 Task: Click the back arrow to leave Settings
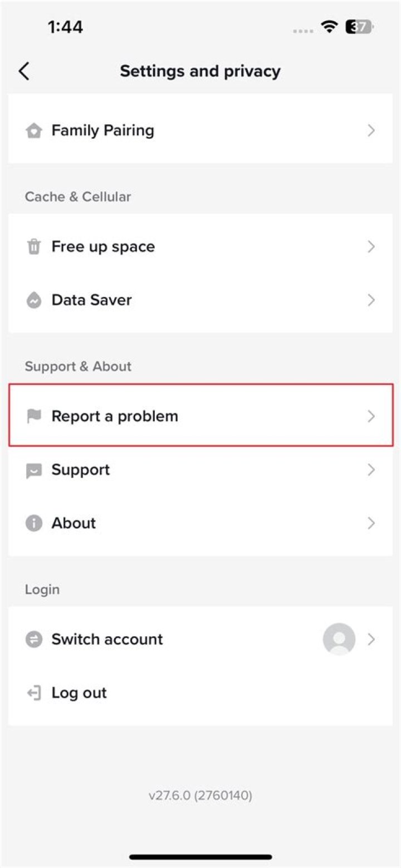(25, 71)
